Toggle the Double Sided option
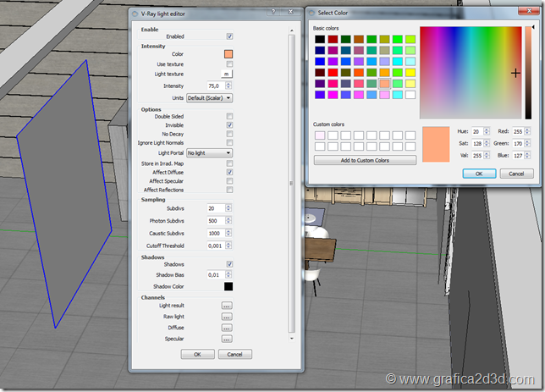The height and width of the screenshot is (392, 545). pyautogui.click(x=229, y=116)
